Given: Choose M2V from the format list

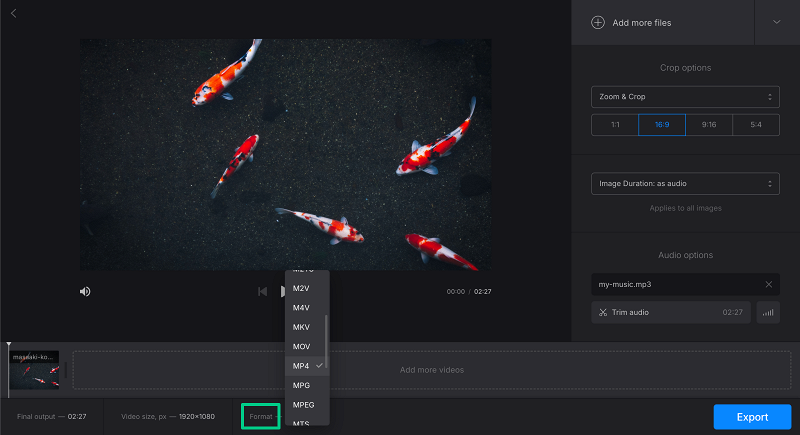Looking at the screenshot, I should pos(305,289).
